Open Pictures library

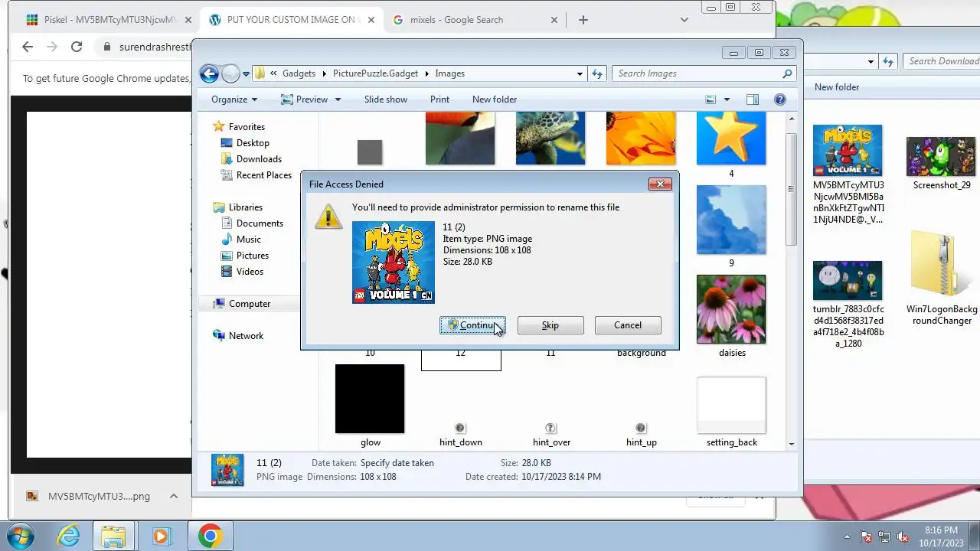(253, 256)
